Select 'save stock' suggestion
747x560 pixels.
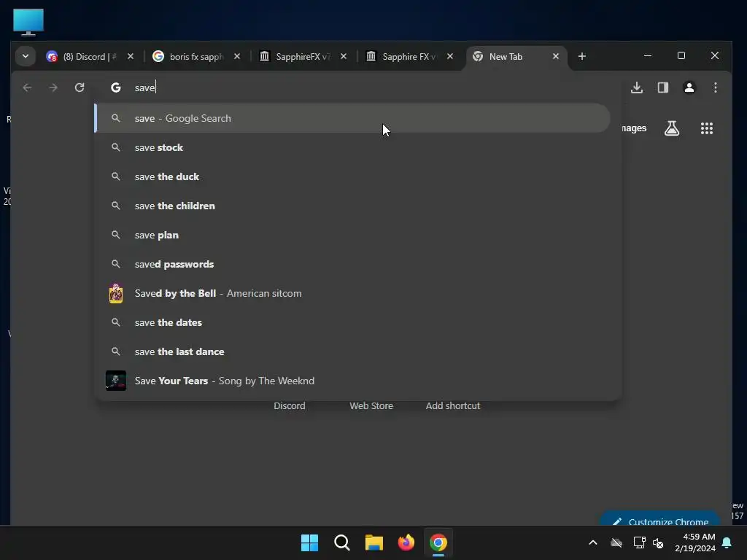tap(352, 147)
